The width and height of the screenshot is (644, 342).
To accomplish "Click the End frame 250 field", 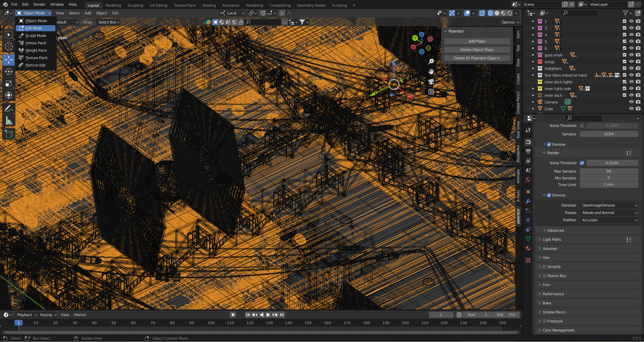I will tap(506, 315).
